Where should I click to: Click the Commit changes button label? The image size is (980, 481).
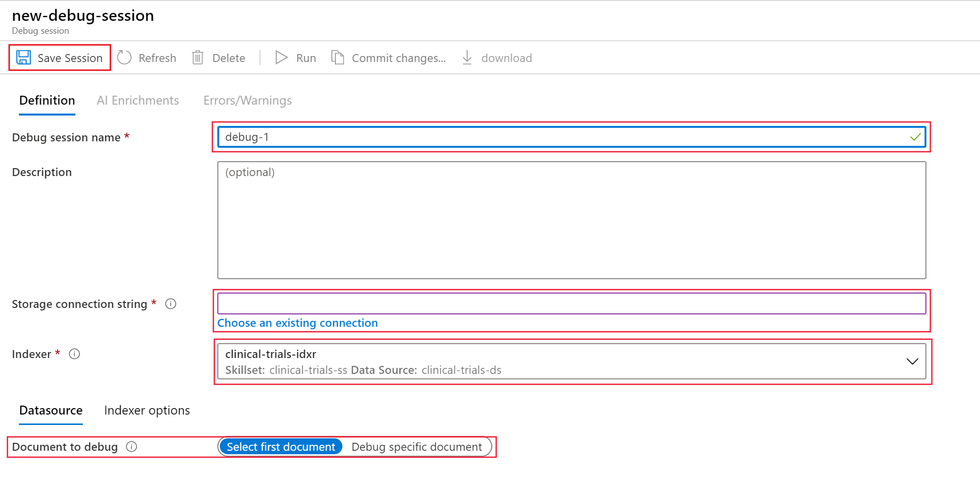pos(398,58)
